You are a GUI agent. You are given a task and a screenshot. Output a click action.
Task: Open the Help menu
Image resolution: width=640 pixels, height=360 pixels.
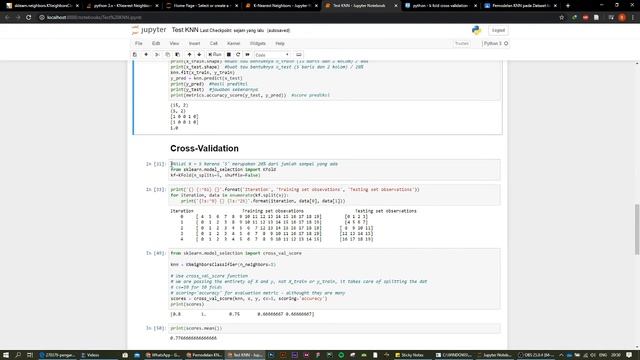280,43
